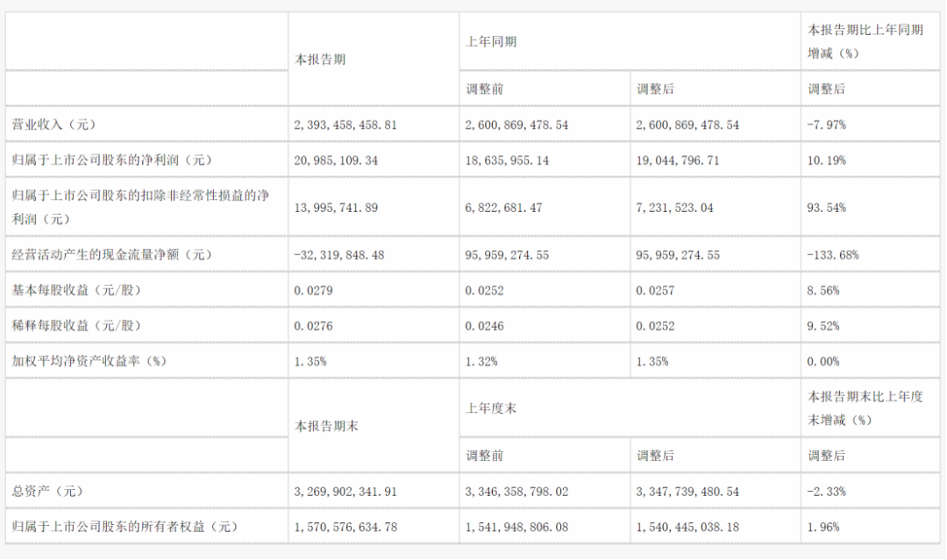The width and height of the screenshot is (947, 560).
Task: Select the -133.68% cell
Action: pos(833,255)
